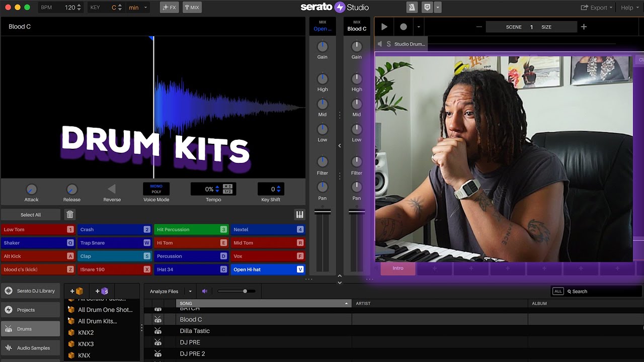
Task: Open the Help dropdown menu
Action: point(630,8)
